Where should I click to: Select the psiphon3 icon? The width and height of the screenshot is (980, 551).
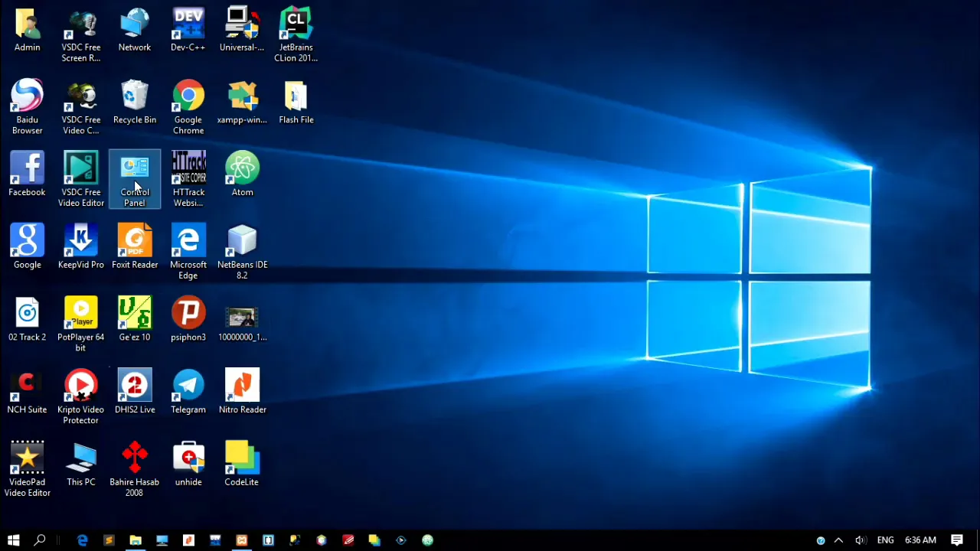pos(188,320)
